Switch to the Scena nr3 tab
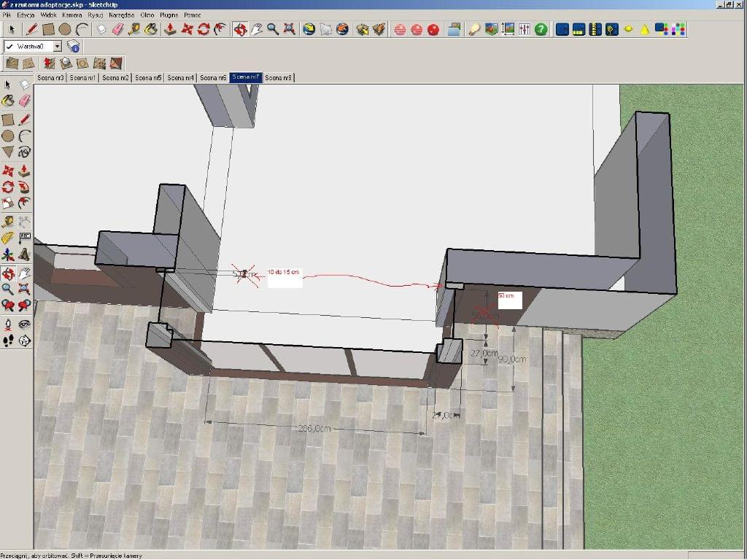747x560 pixels. click(50, 77)
